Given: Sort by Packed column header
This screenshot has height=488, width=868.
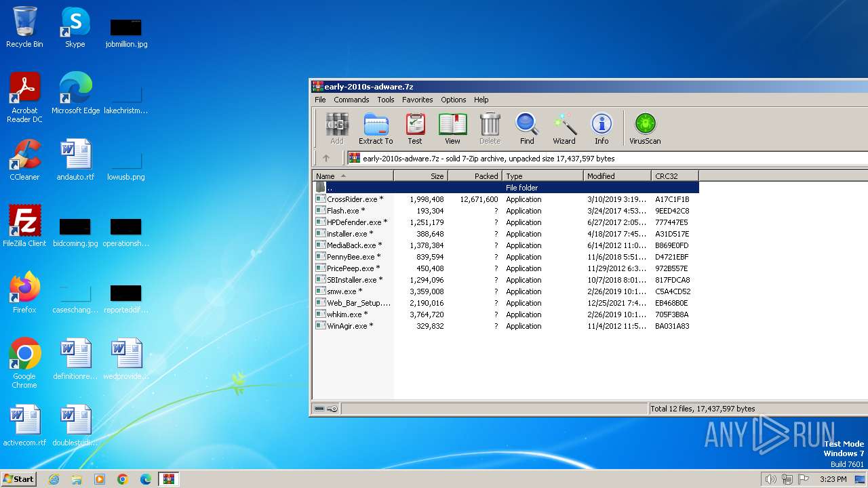Looking at the screenshot, I should click(x=475, y=176).
